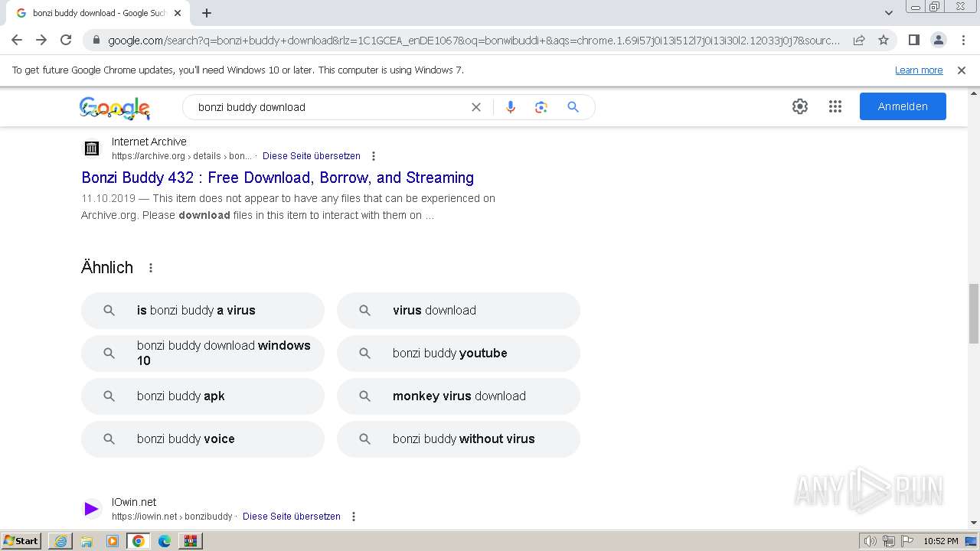The image size is (980, 551).
Task: Open the Google apps grid
Action: [x=835, y=106]
